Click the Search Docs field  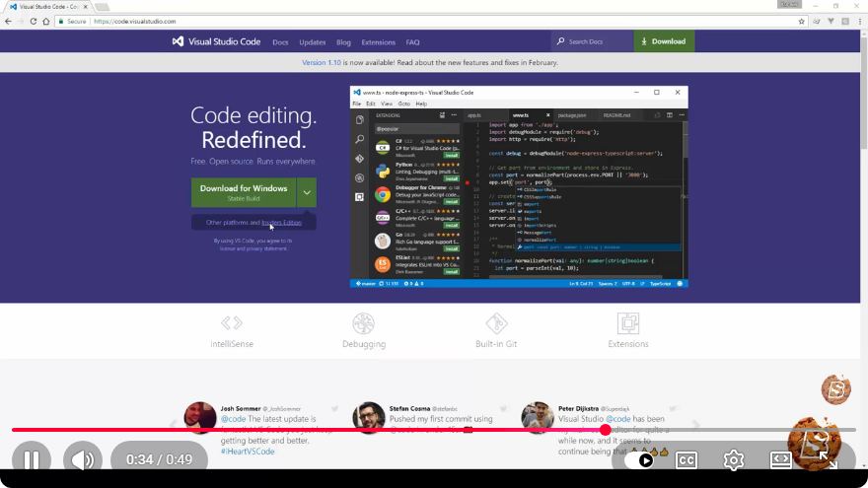pos(592,41)
